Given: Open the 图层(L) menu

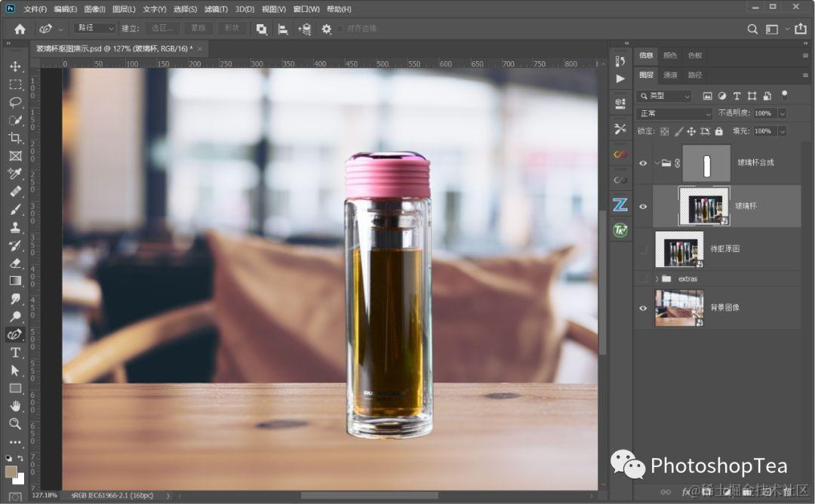Looking at the screenshot, I should (x=124, y=9).
